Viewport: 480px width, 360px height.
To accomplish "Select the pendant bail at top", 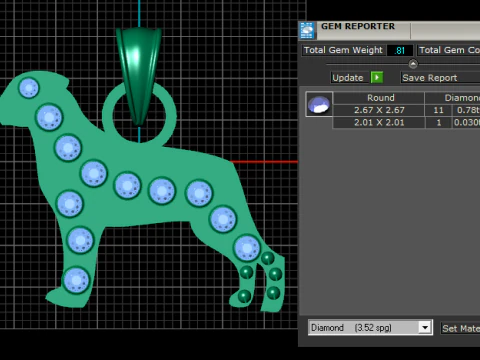I will click(x=139, y=75).
